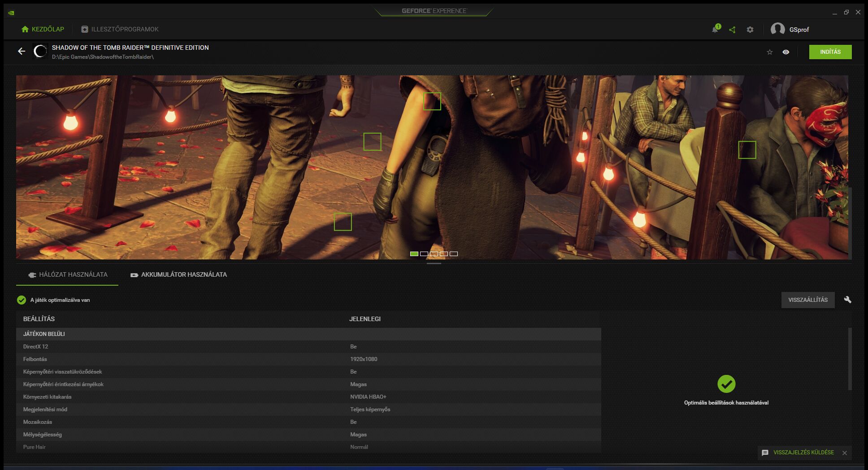Mark game as favorite with star icon
868x470 pixels.
click(x=770, y=52)
